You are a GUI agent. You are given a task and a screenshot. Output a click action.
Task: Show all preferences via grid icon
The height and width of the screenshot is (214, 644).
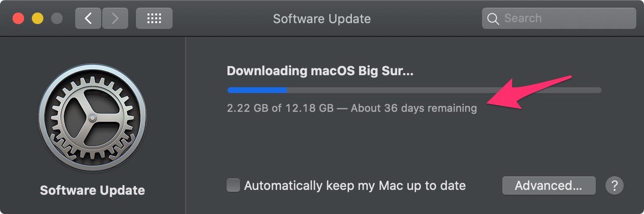click(x=154, y=18)
